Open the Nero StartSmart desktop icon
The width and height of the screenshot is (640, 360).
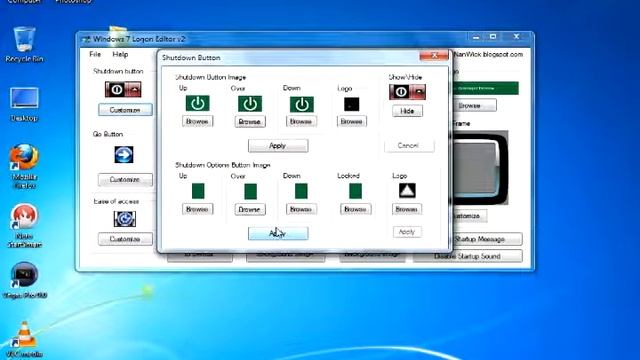[24, 226]
